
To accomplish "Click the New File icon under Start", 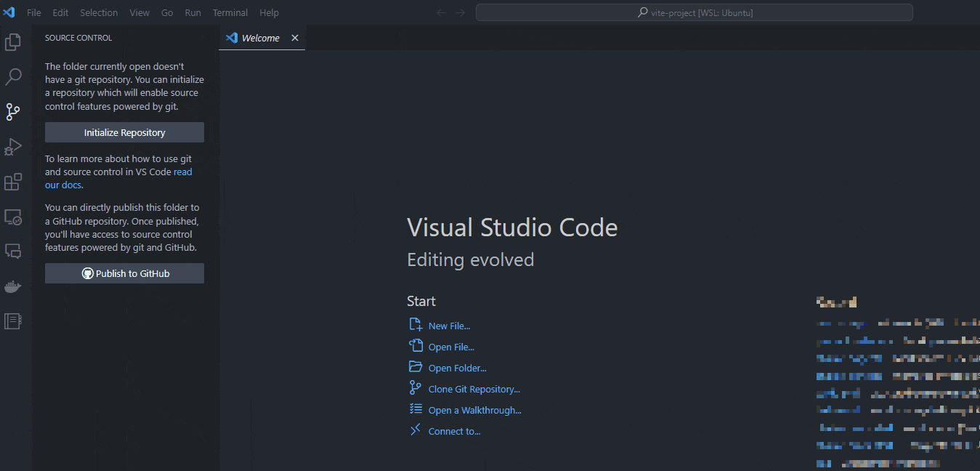I will 416,325.
